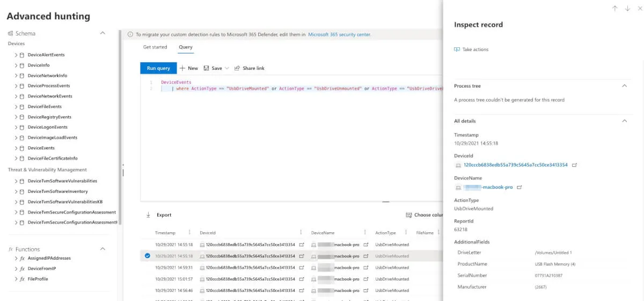644x301 pixels.
Task: Switch to the Get started tab
Action: click(x=155, y=47)
